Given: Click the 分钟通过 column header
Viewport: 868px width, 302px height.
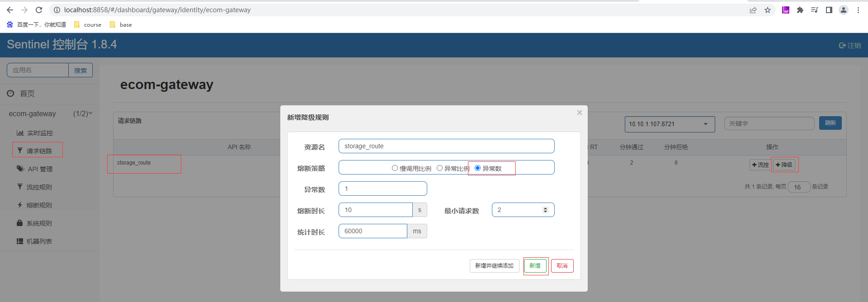Looking at the screenshot, I should coord(632,147).
